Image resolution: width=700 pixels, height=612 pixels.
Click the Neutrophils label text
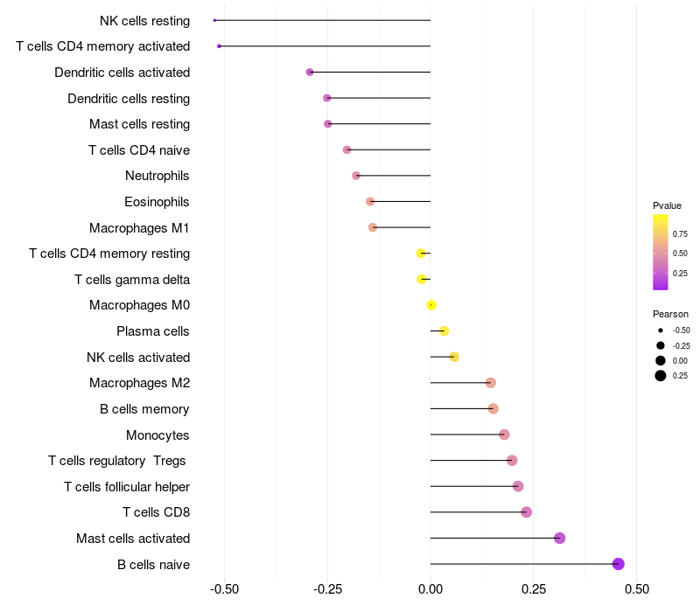[157, 176]
